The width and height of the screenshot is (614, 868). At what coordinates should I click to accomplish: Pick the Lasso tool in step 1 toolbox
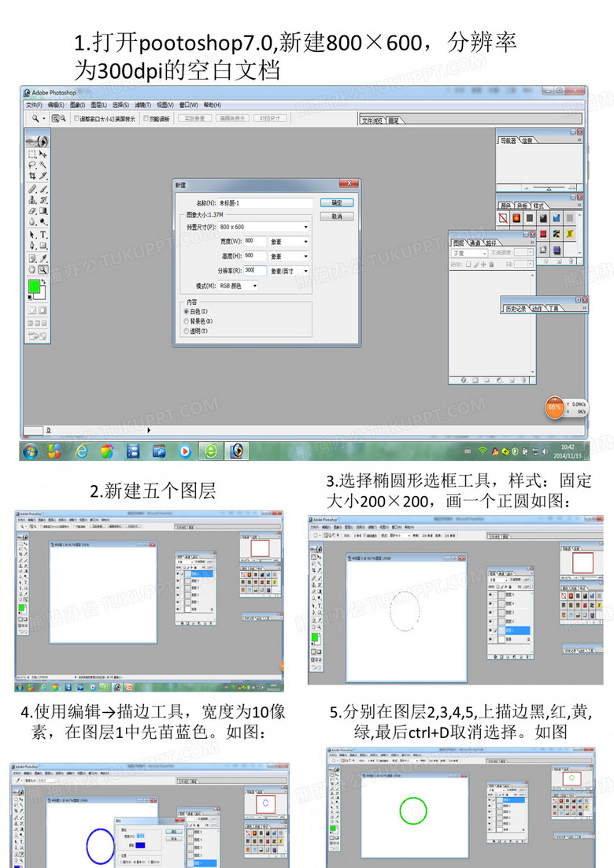[x=32, y=165]
